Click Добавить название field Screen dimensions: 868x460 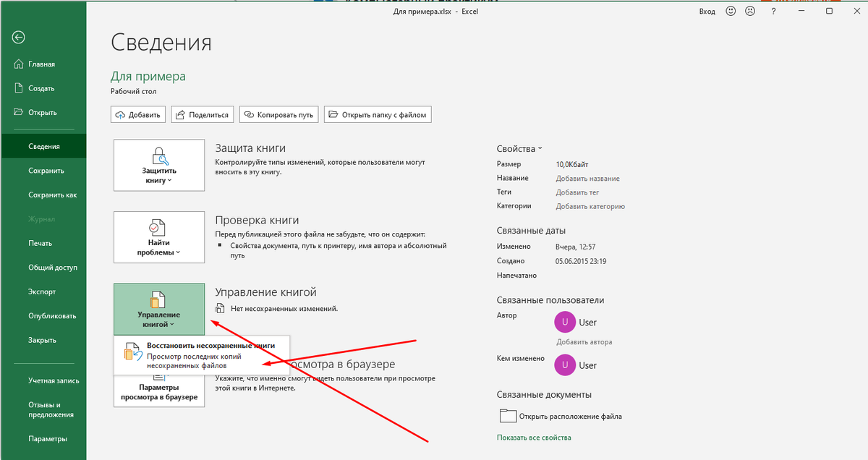[587, 178]
